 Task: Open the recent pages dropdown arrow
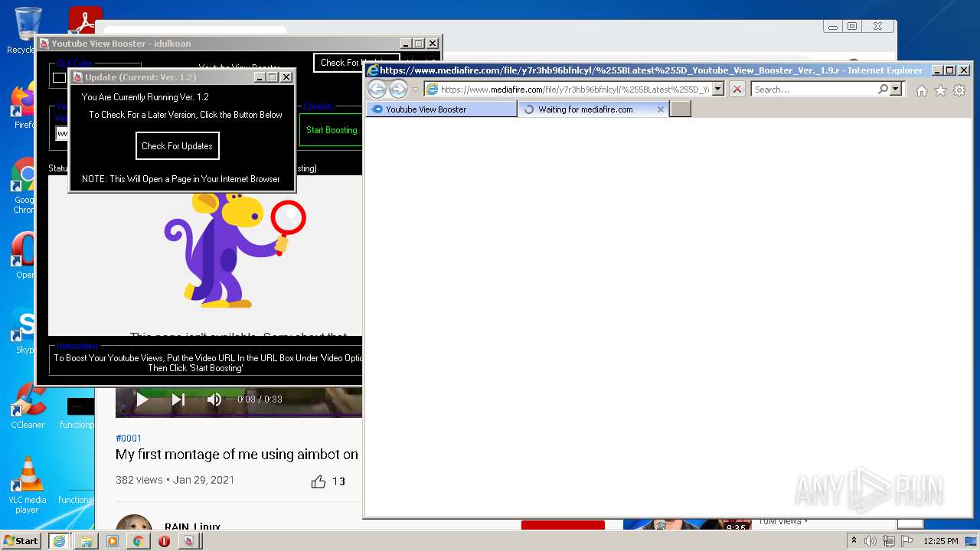click(416, 90)
